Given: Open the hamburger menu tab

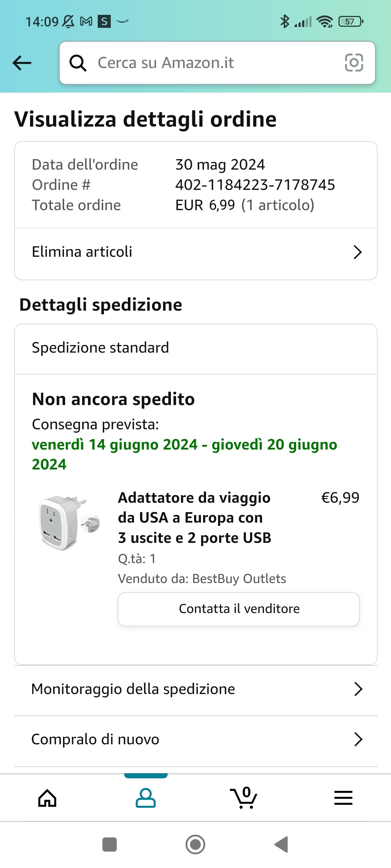Looking at the screenshot, I should [x=343, y=798].
